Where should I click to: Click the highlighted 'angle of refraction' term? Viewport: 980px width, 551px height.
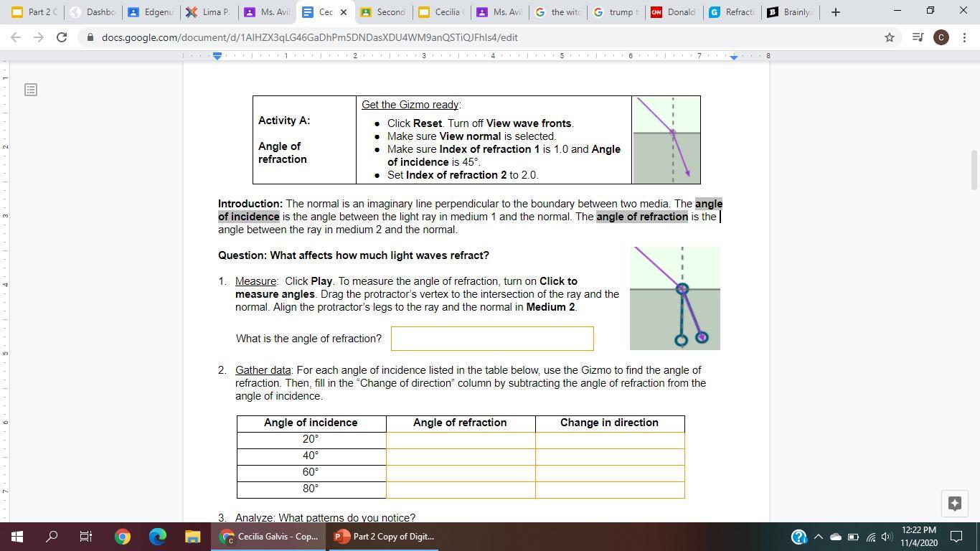[642, 217]
